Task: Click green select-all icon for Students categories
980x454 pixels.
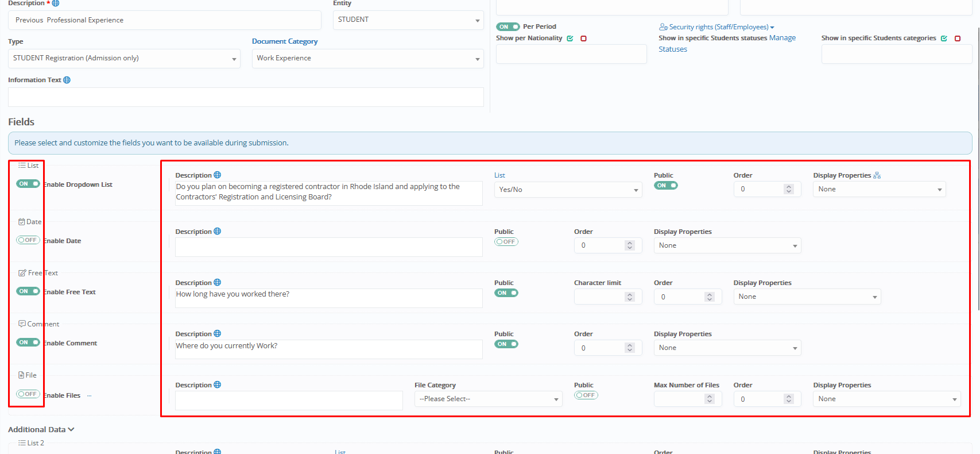Action: [x=944, y=39]
